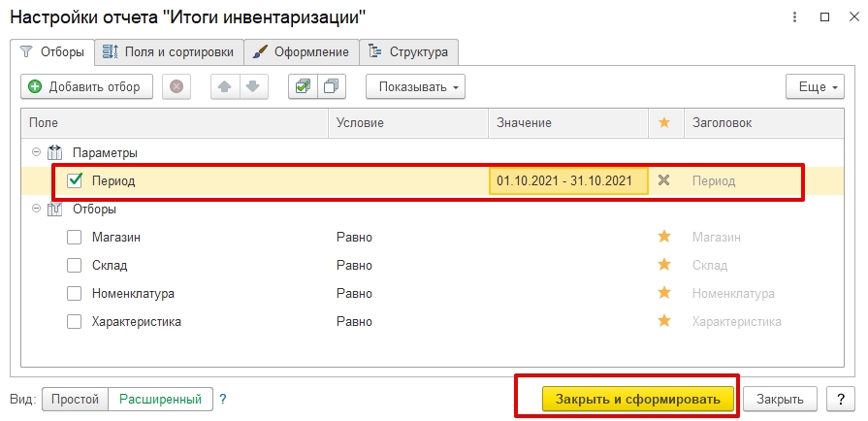The width and height of the screenshot is (868, 421).
Task: Toggle the Период checkbox
Action: click(x=74, y=180)
